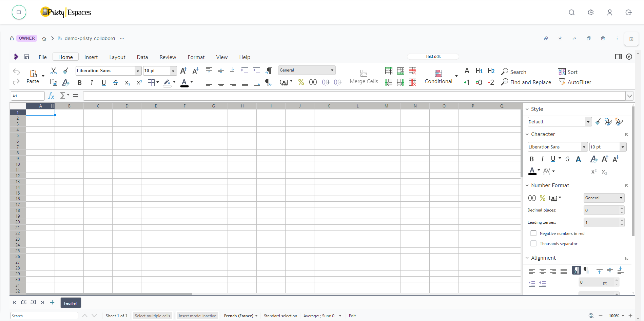This screenshot has width=644, height=321.
Task: Click the AutoFilter funnel icon
Action: click(x=562, y=82)
